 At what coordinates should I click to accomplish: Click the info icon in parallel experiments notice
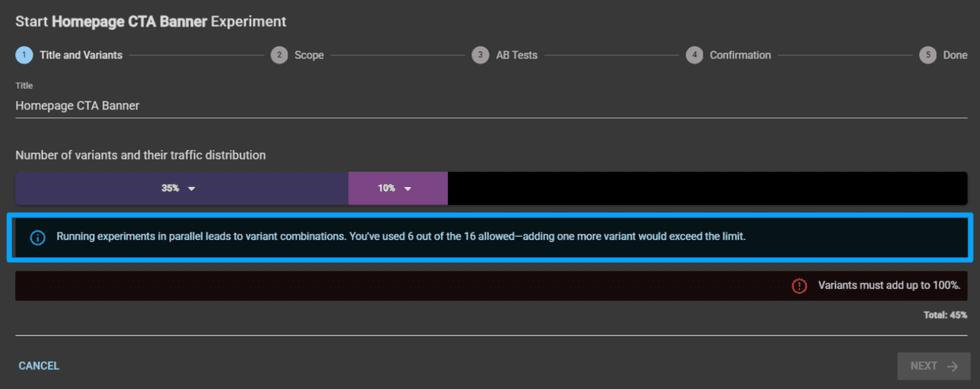(38, 238)
